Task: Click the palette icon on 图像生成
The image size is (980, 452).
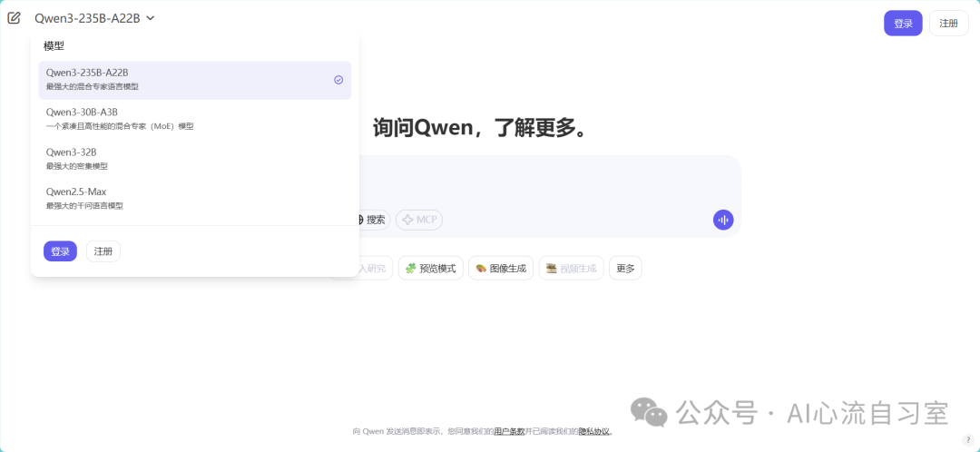Action: tap(481, 268)
